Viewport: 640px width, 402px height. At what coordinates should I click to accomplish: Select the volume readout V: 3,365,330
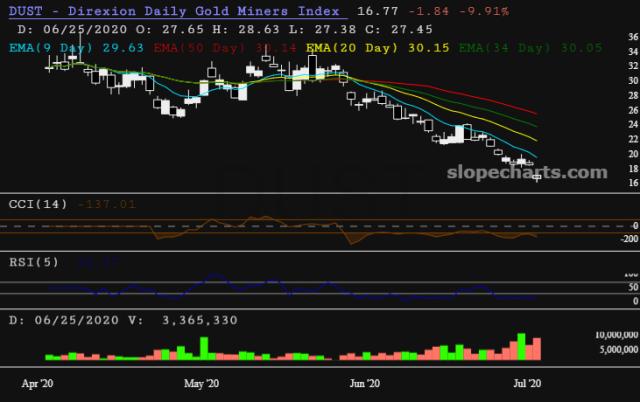[x=183, y=320]
